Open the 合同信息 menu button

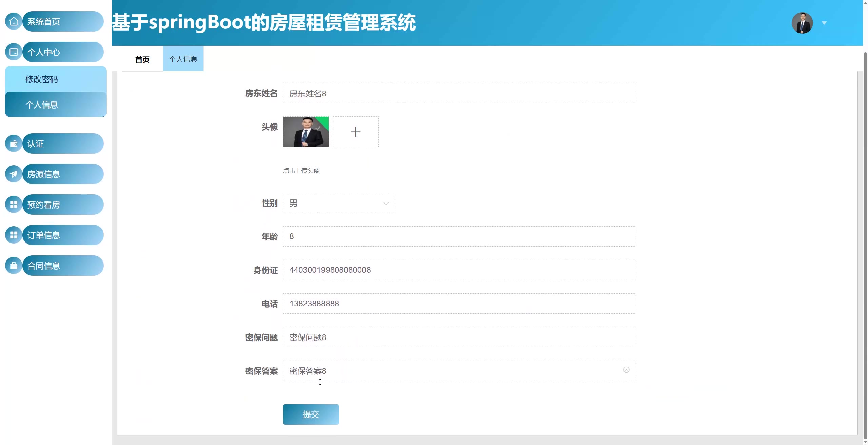point(63,266)
